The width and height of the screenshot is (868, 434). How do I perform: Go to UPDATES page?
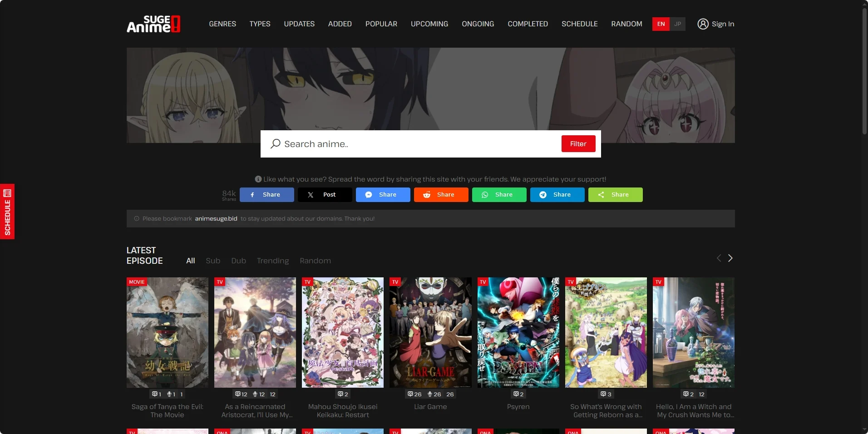pyautogui.click(x=299, y=24)
